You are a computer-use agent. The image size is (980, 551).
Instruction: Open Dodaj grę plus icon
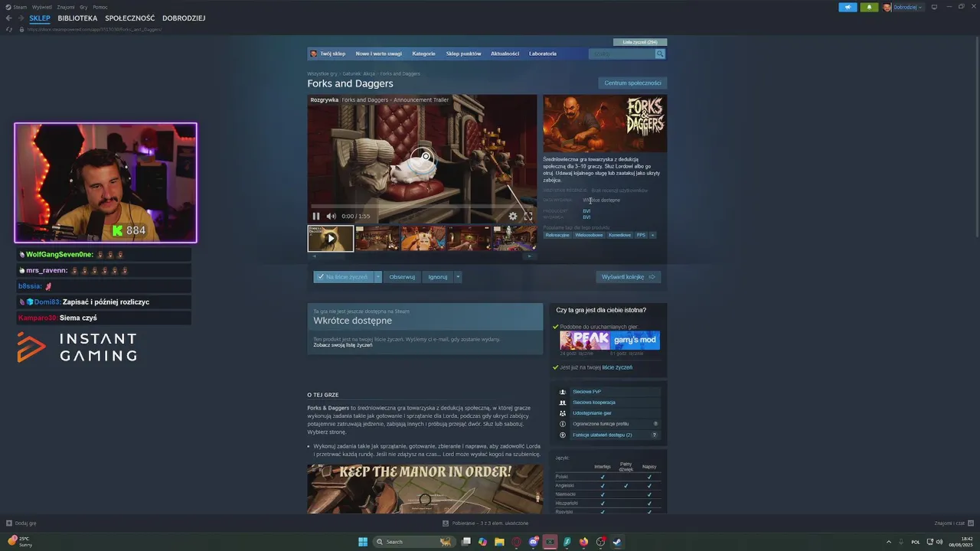point(9,523)
